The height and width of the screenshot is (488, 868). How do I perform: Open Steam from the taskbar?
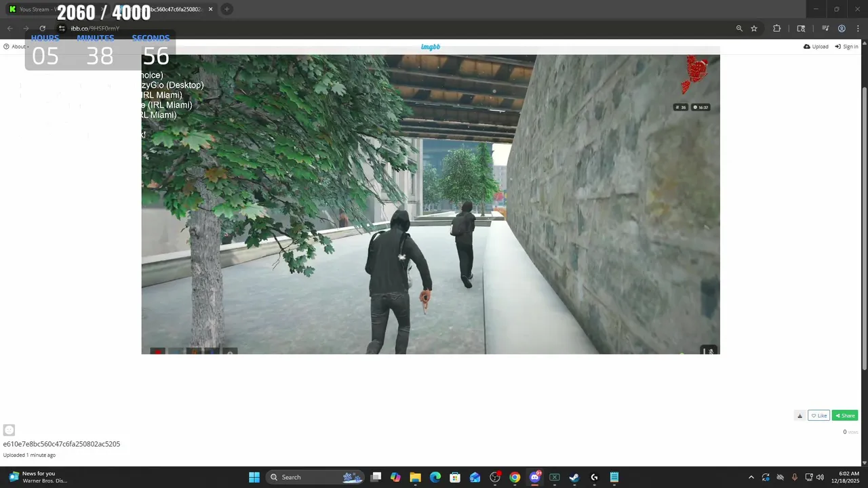574,477
